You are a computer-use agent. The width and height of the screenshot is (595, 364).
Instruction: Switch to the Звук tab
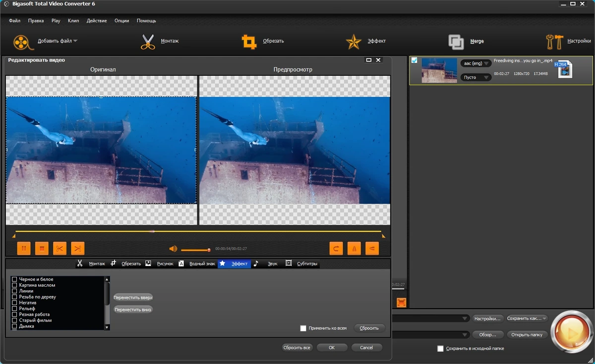coord(266,263)
